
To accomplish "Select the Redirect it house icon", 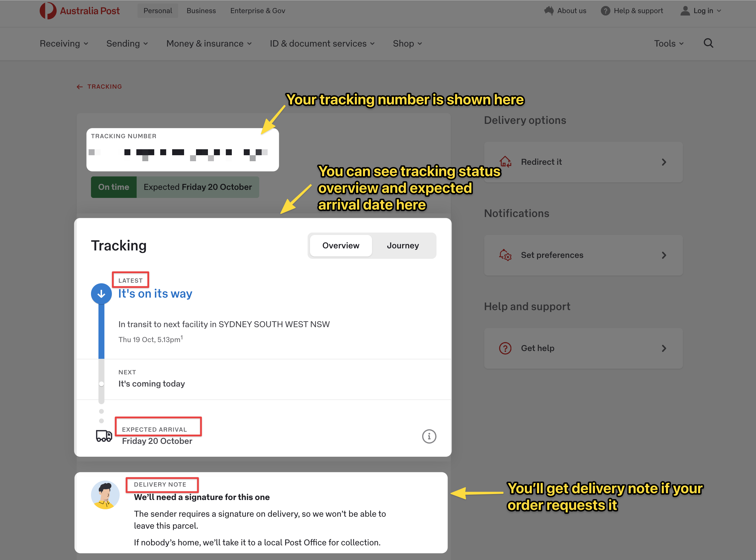I will coord(505,162).
